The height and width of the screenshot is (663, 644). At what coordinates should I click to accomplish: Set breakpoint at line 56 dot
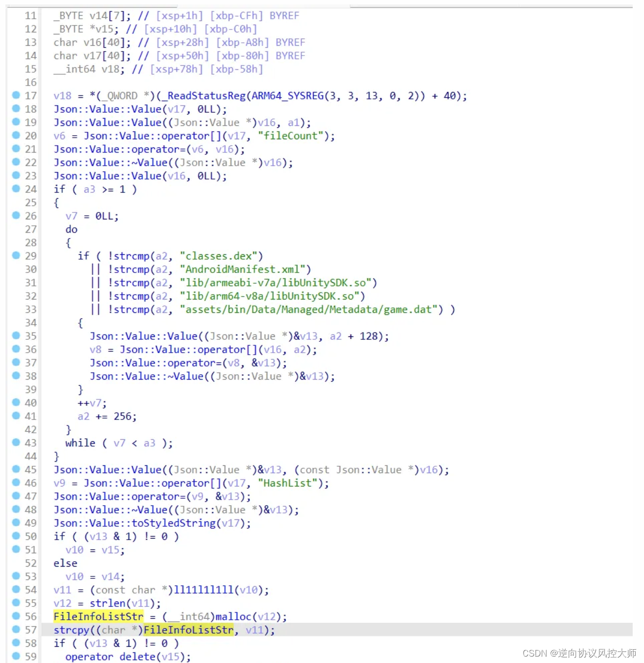[16, 616]
